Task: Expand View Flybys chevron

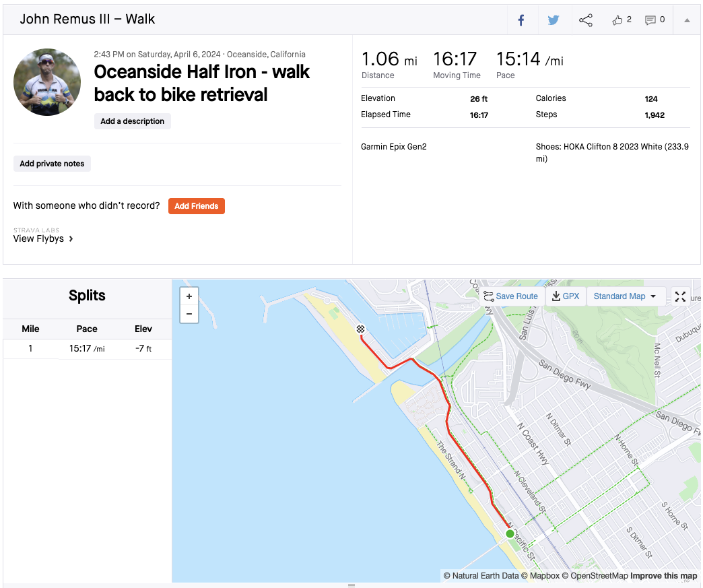Action: (x=71, y=239)
